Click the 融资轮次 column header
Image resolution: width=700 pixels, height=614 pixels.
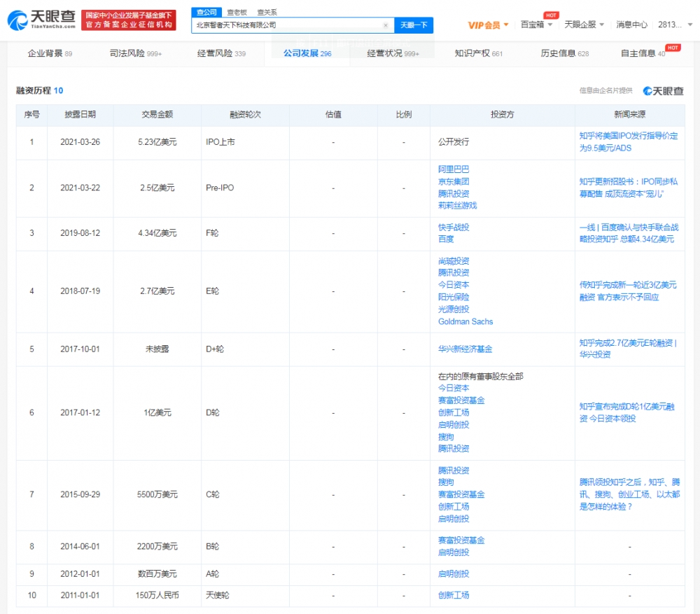click(x=245, y=115)
